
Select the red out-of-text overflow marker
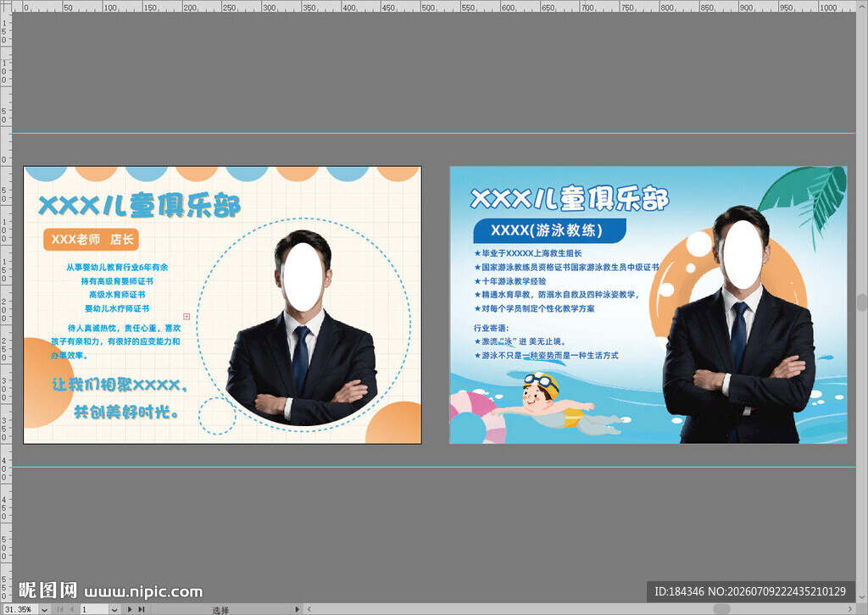coord(186,316)
